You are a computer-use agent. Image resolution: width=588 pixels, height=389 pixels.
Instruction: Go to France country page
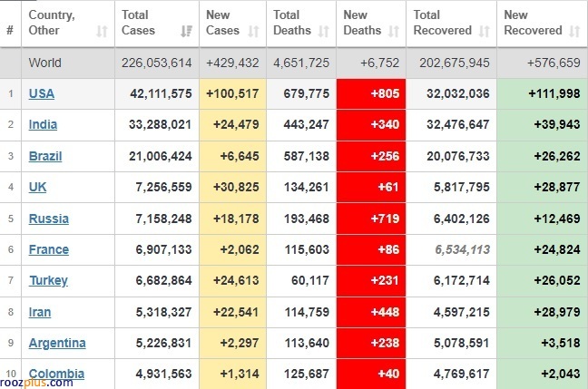click(49, 249)
